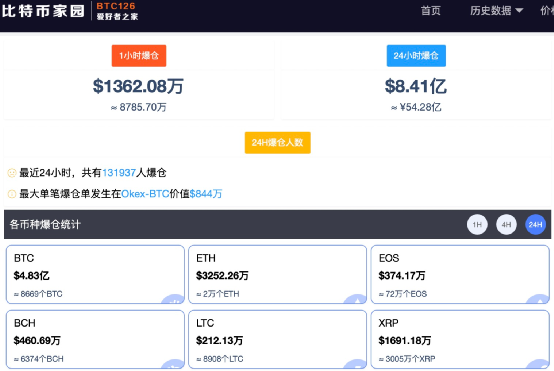Select the $1691.18万 XRP amount

tap(405, 340)
